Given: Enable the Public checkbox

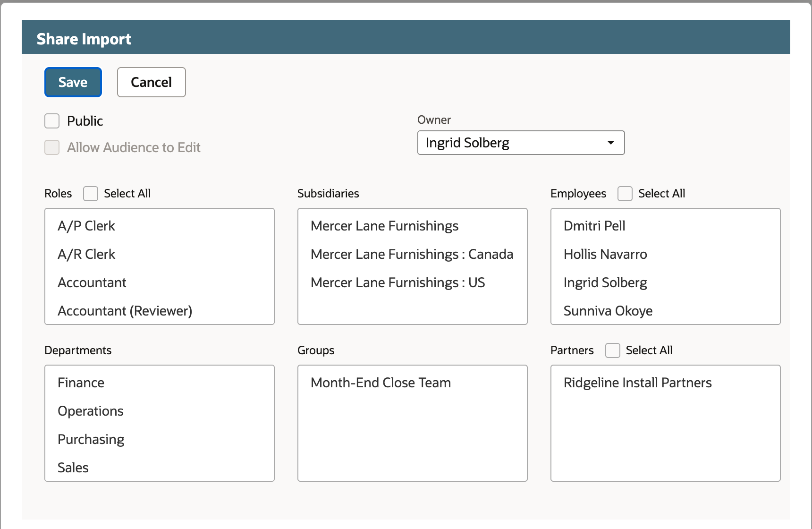Looking at the screenshot, I should pos(52,121).
